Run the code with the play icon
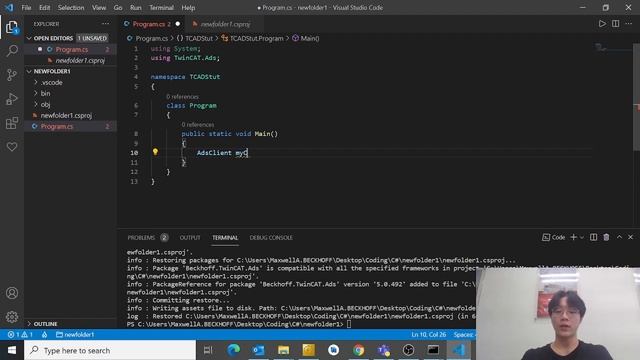The image size is (640, 360). 602,24
